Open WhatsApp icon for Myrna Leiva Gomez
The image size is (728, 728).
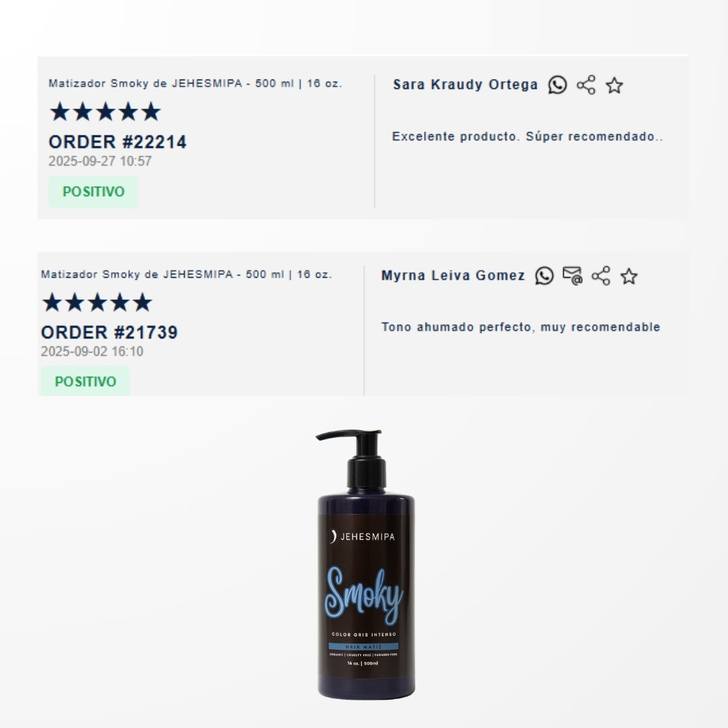coord(544,276)
